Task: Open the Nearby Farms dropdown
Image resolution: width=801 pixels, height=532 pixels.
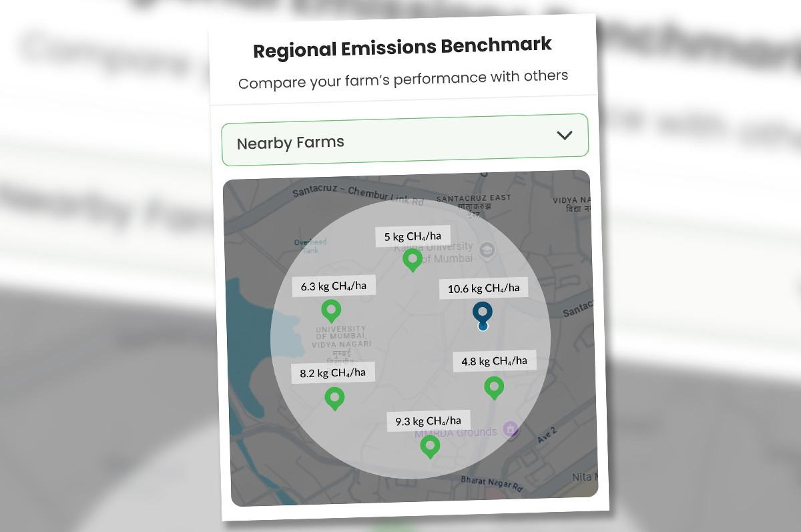Action: [x=405, y=140]
